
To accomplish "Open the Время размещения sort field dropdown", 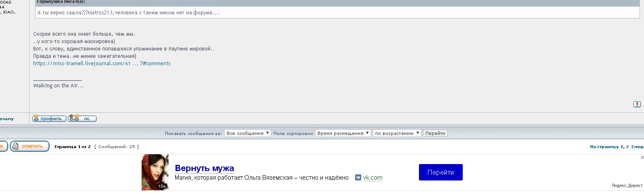I will [343, 133].
